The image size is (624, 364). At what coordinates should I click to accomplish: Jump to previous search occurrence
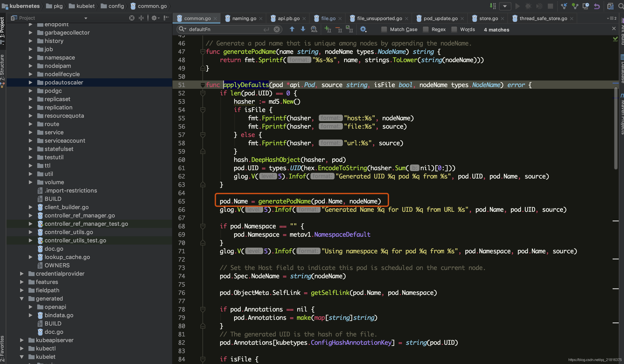coord(292,29)
